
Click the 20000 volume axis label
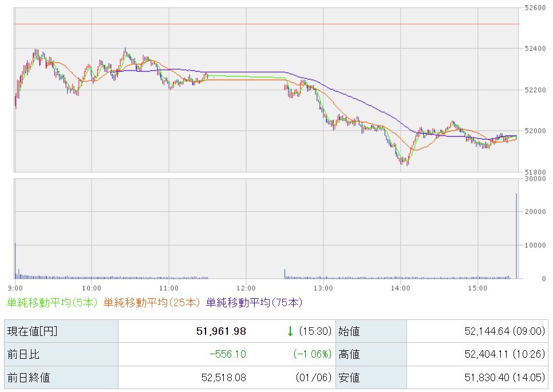[537, 212]
